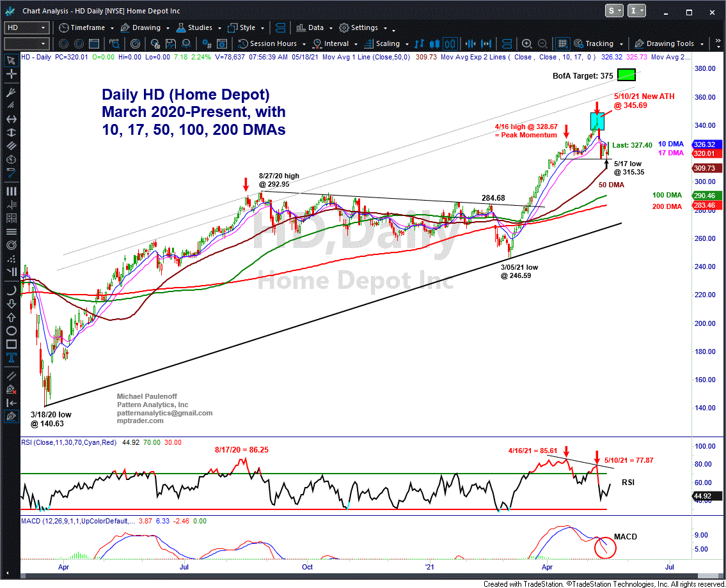This screenshot has width=726, height=588.
Task: Click the cyan box at ATH candles
Action: point(597,121)
